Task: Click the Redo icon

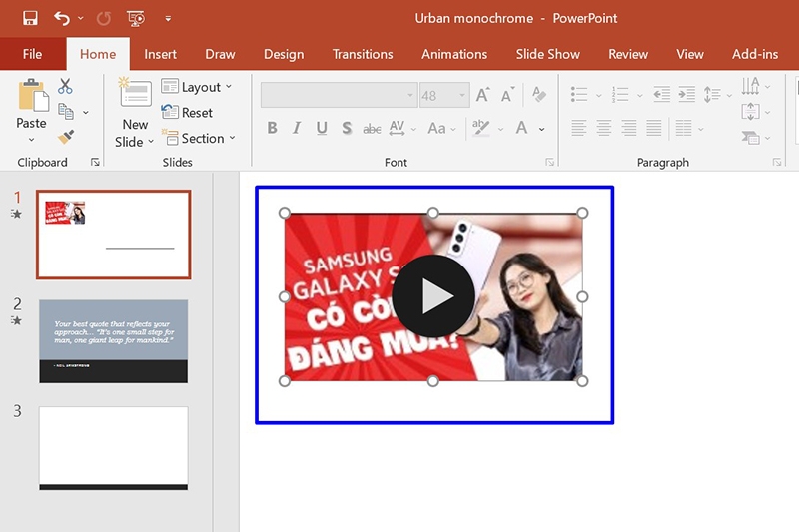Action: click(x=104, y=19)
